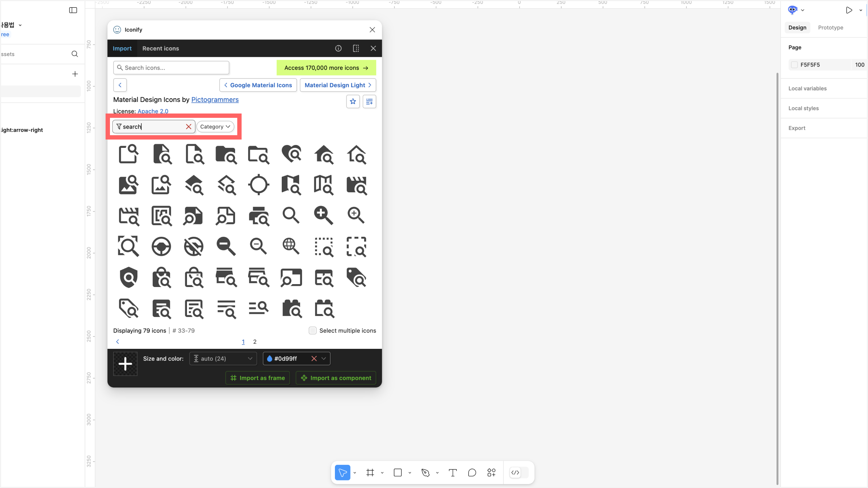
Task: Click the Search icons input field
Action: click(171, 68)
